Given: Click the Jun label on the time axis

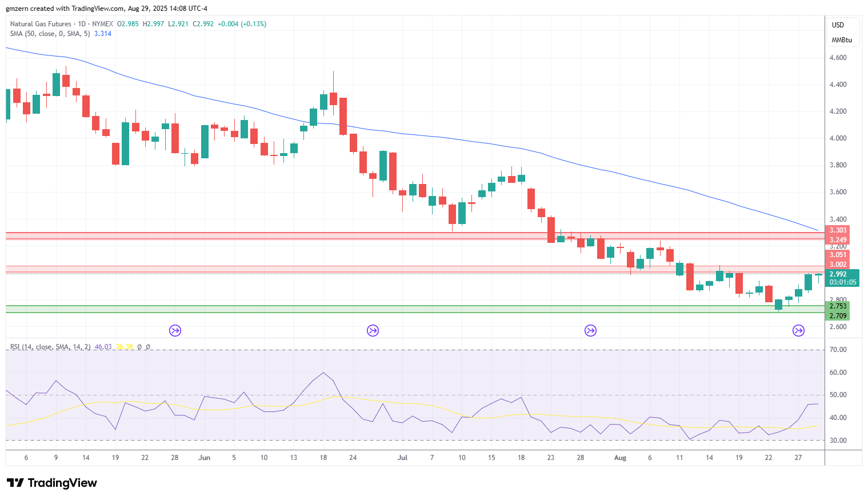Looking at the screenshot, I should coord(205,458).
